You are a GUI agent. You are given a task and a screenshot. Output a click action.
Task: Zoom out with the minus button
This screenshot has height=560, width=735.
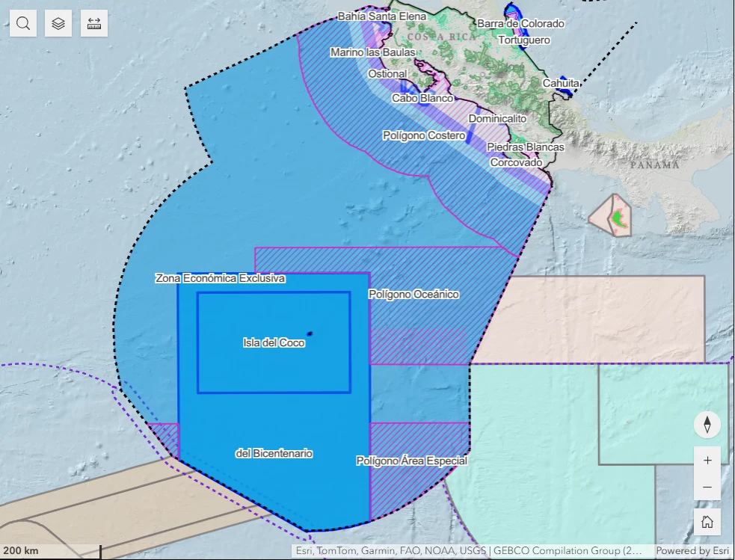pyautogui.click(x=707, y=487)
